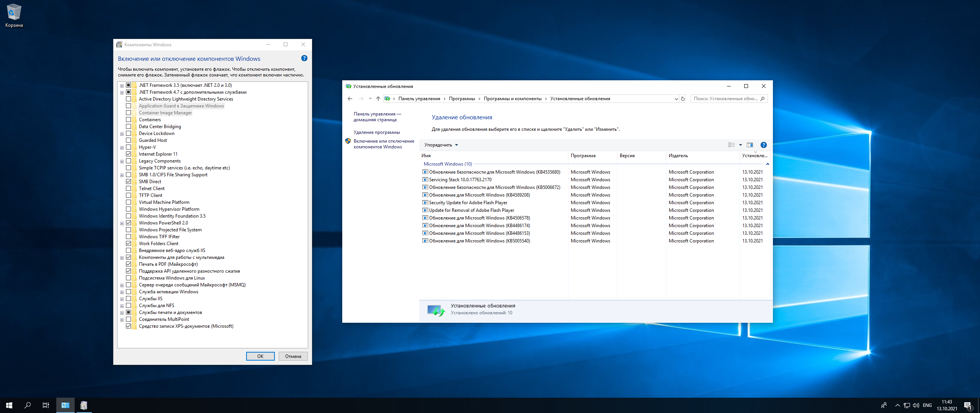Uncheck the SMB Direct checkbox
This screenshot has height=413, width=980.
129,182
